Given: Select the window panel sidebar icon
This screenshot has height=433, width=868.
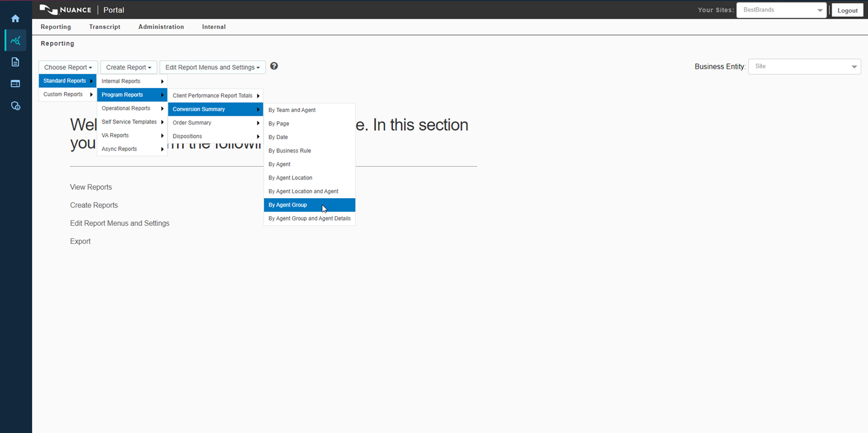Looking at the screenshot, I should point(16,84).
